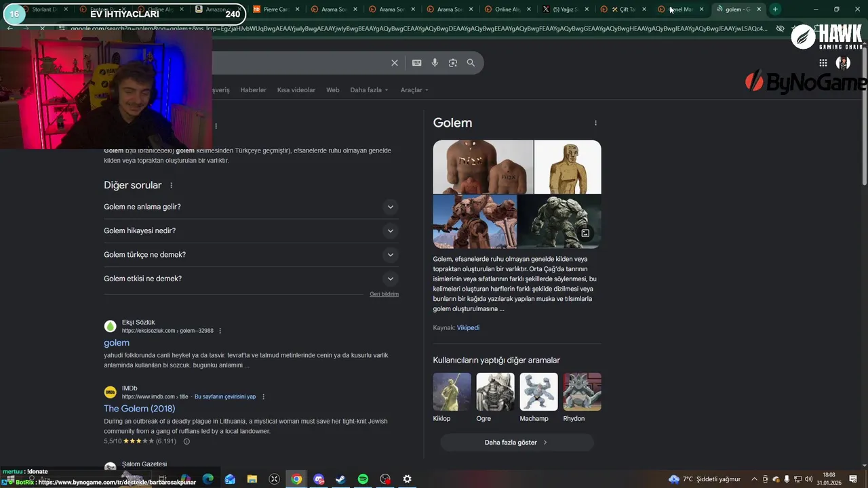Viewport: 868px width, 488px height.
Task: Open 'The Golem (2018)' IMDb link
Action: pos(139,409)
